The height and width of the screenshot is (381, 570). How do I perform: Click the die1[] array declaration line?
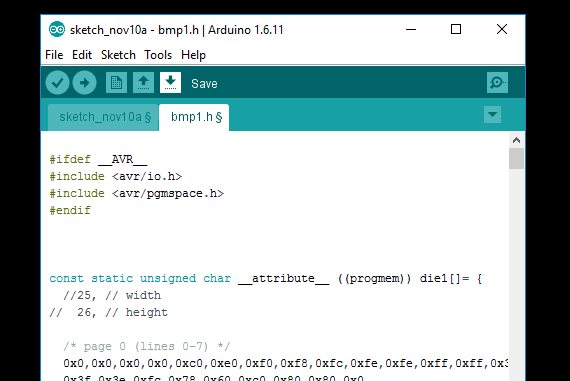point(266,278)
